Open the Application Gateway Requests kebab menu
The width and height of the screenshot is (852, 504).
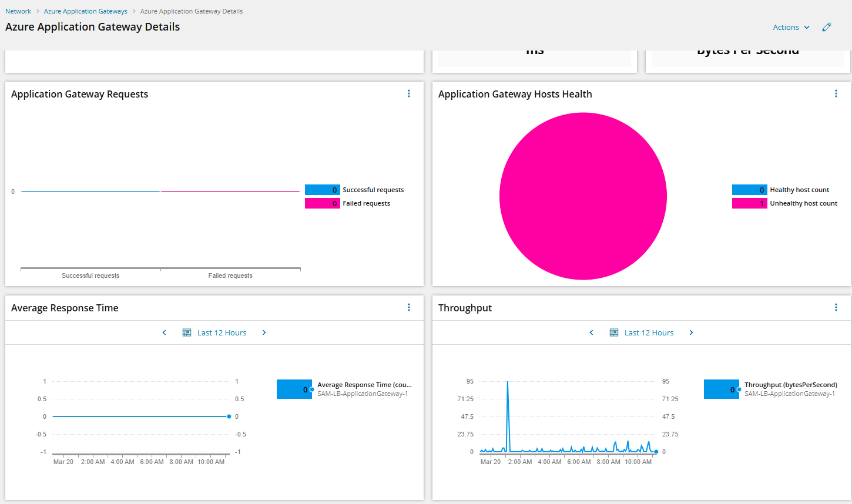pyautogui.click(x=409, y=93)
